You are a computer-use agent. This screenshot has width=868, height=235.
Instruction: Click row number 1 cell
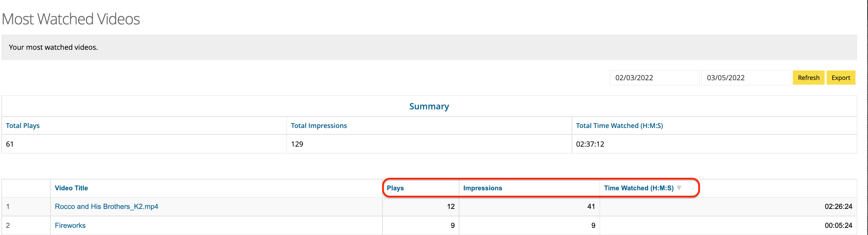(8, 207)
